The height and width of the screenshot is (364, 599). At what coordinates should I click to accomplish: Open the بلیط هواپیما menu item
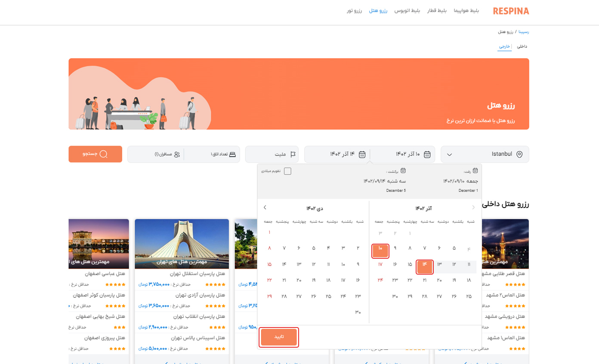coord(466,11)
